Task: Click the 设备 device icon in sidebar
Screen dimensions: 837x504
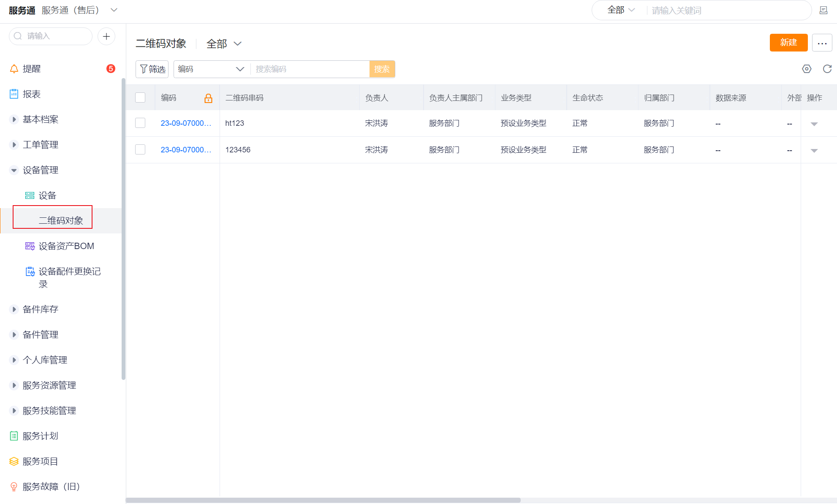Action: pyautogui.click(x=30, y=195)
